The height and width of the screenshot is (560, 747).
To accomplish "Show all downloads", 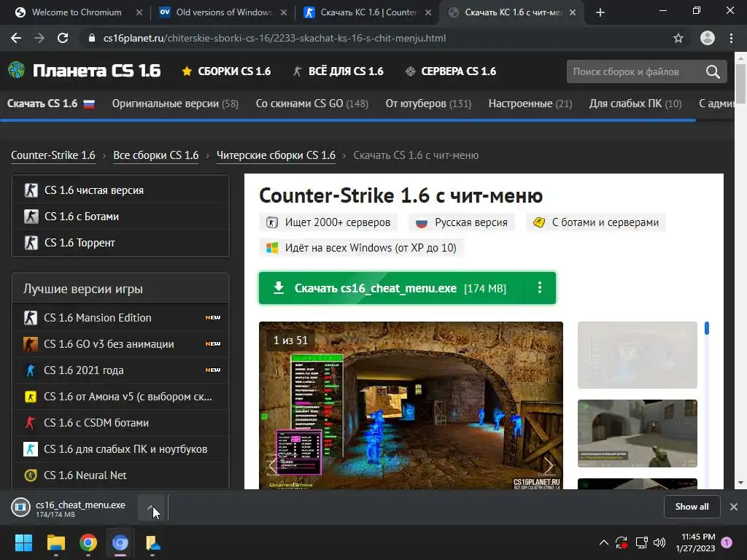I will click(x=692, y=507).
